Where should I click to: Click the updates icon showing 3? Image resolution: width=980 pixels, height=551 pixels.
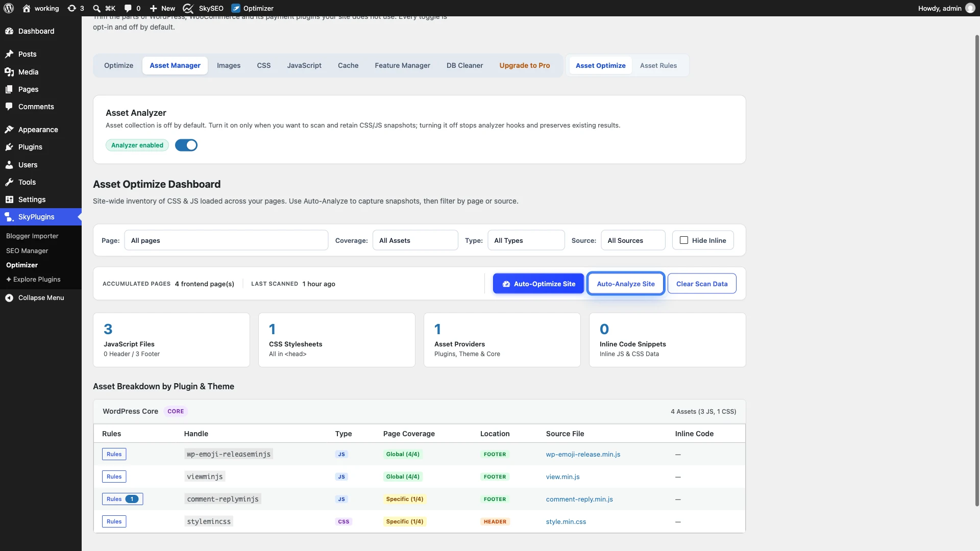[71, 8]
